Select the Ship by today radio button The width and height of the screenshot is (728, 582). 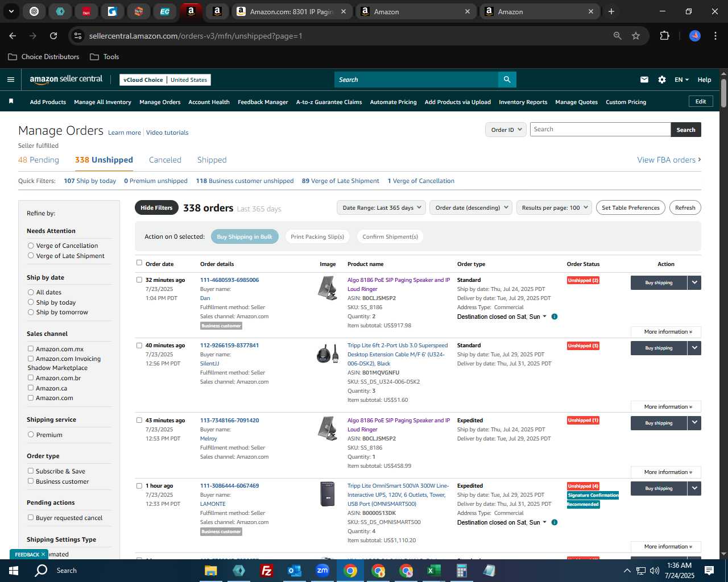[31, 302]
